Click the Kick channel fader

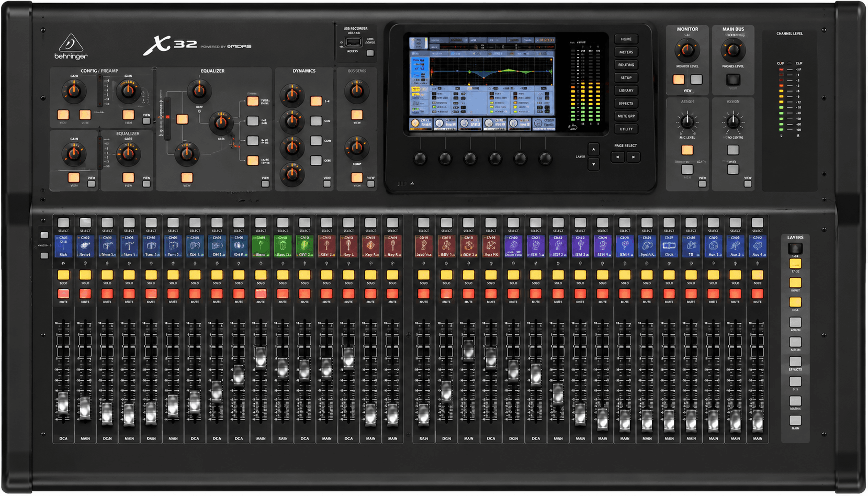click(x=63, y=403)
